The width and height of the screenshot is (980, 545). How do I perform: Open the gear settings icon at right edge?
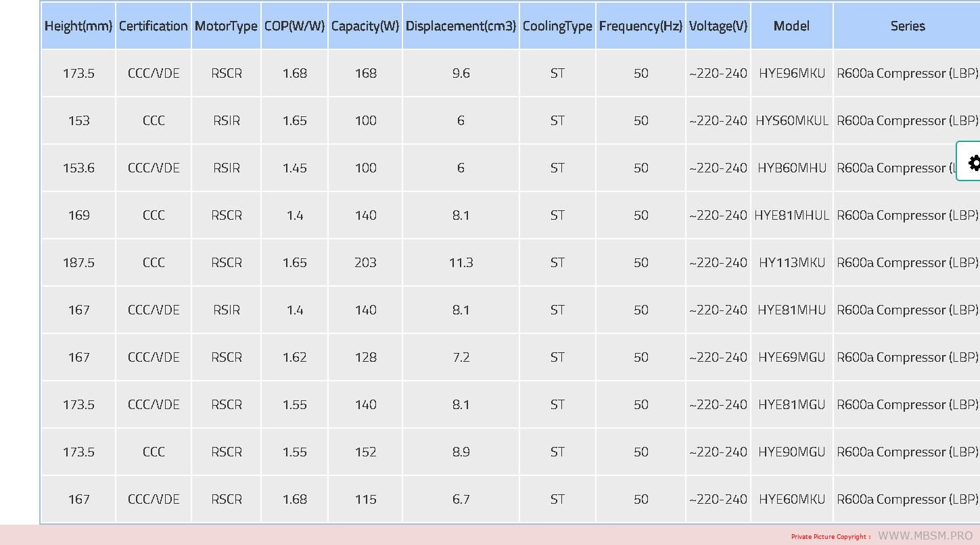coord(973,162)
